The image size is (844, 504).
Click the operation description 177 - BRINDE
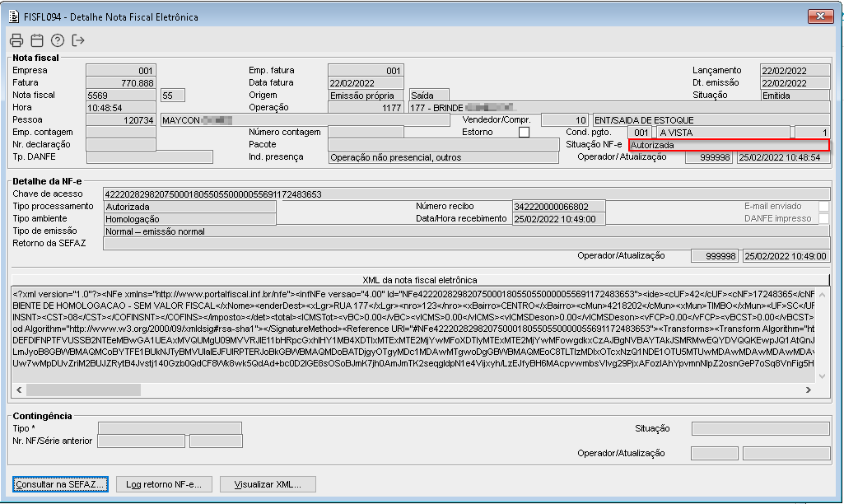click(x=619, y=108)
